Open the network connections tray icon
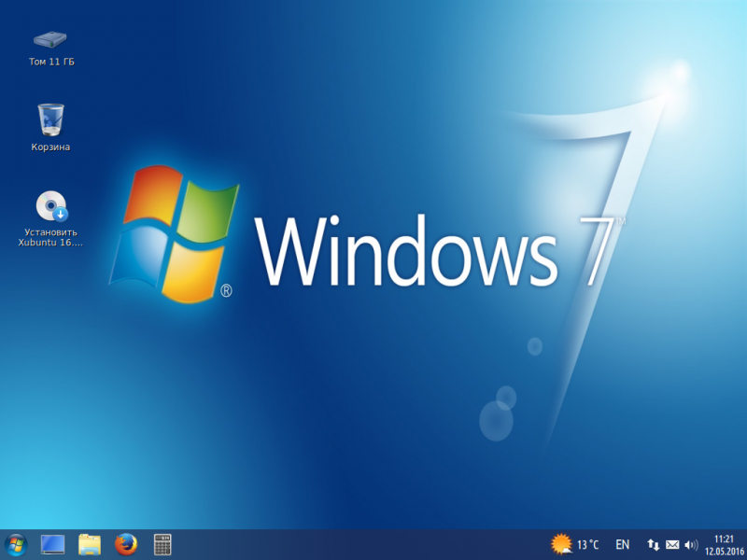 (x=653, y=545)
